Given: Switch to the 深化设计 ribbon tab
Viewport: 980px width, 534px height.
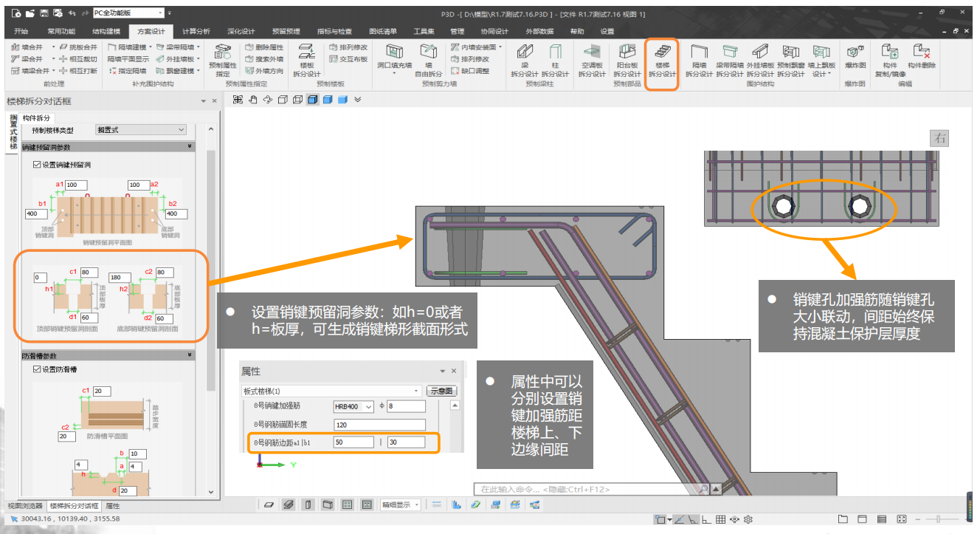Looking at the screenshot, I should (241, 31).
